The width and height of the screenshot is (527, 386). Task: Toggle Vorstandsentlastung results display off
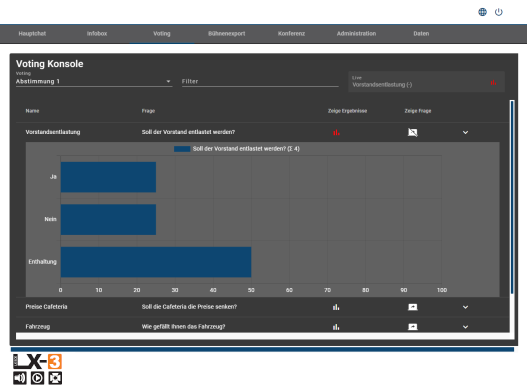point(336,132)
